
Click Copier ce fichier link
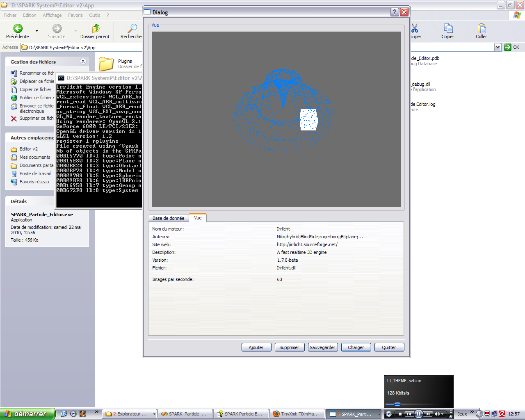coord(36,89)
